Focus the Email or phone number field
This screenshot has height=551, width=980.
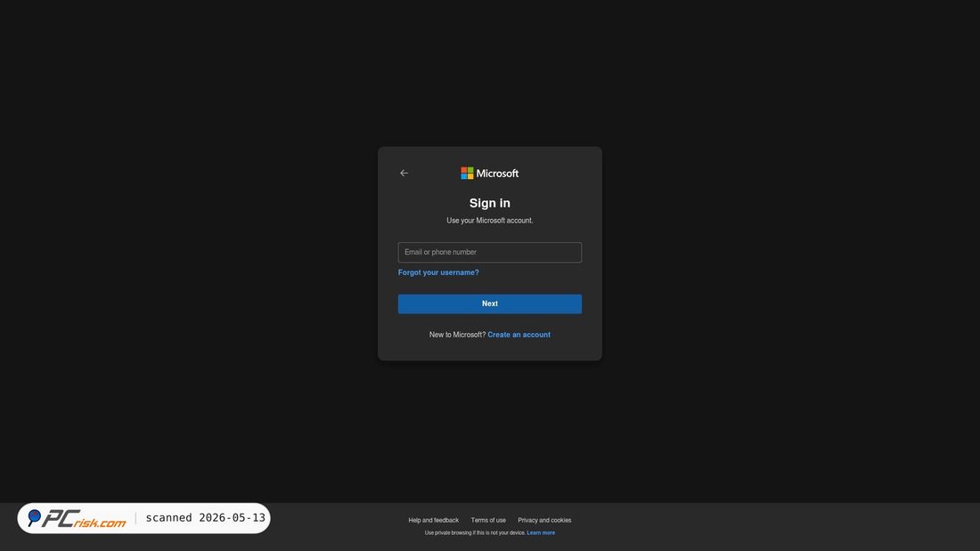pos(489,253)
